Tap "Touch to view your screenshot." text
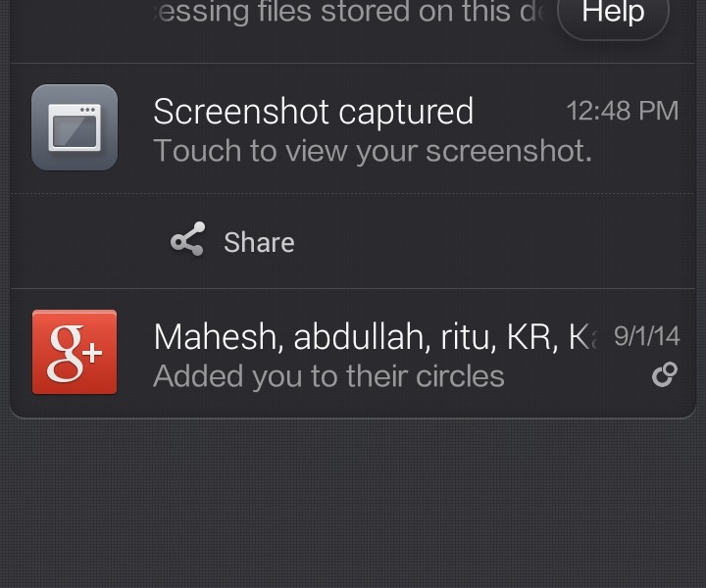Screen dimensions: 706x588 coord(373,151)
